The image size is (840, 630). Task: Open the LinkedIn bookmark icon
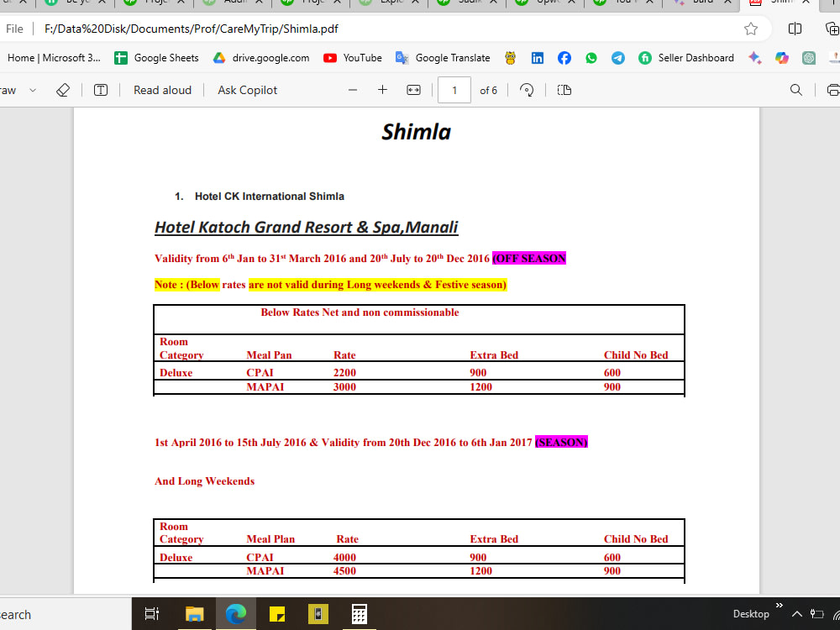point(538,58)
